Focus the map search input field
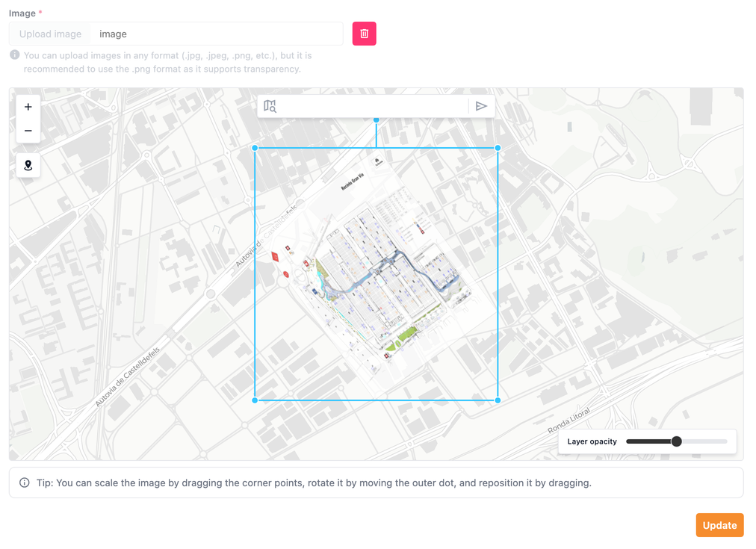 374,107
